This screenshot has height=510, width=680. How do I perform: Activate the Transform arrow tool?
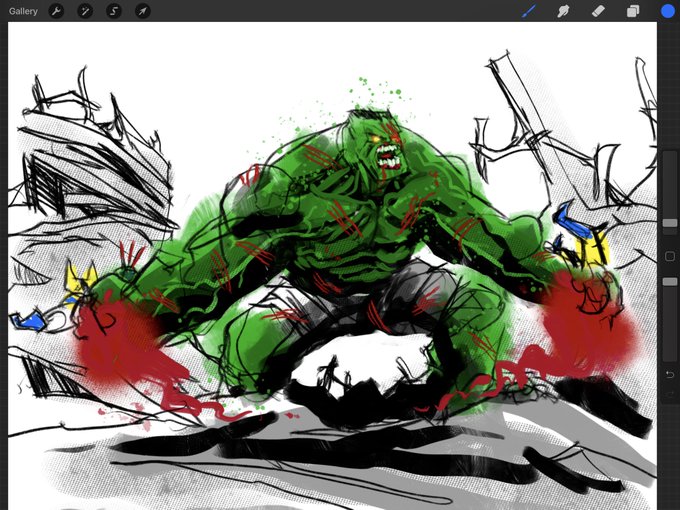pyautogui.click(x=143, y=11)
